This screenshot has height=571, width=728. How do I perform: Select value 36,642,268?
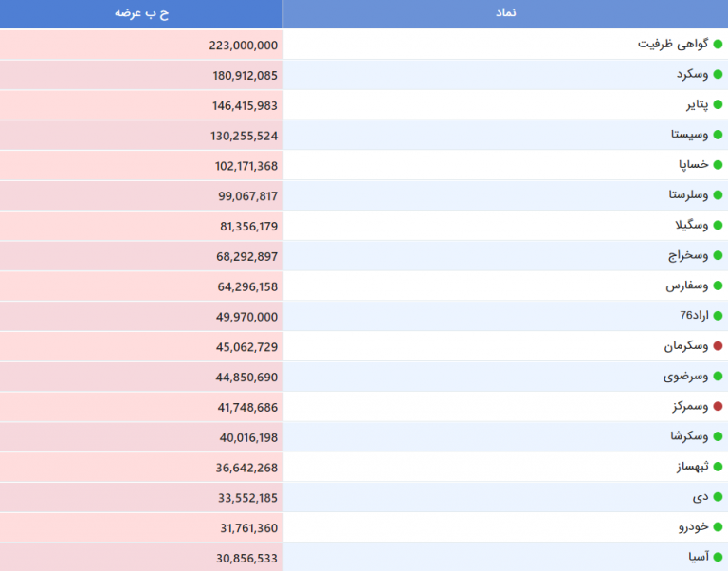[246, 468]
